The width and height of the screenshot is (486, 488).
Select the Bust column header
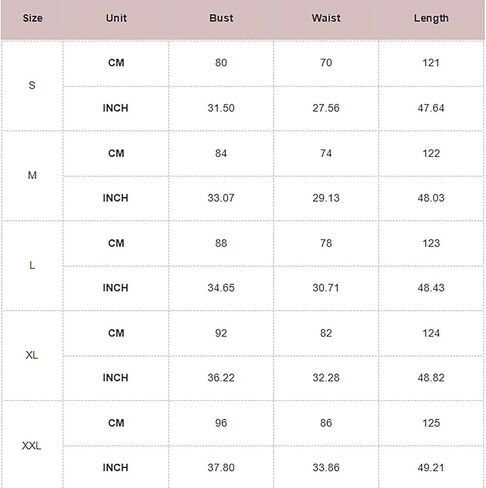(221, 18)
